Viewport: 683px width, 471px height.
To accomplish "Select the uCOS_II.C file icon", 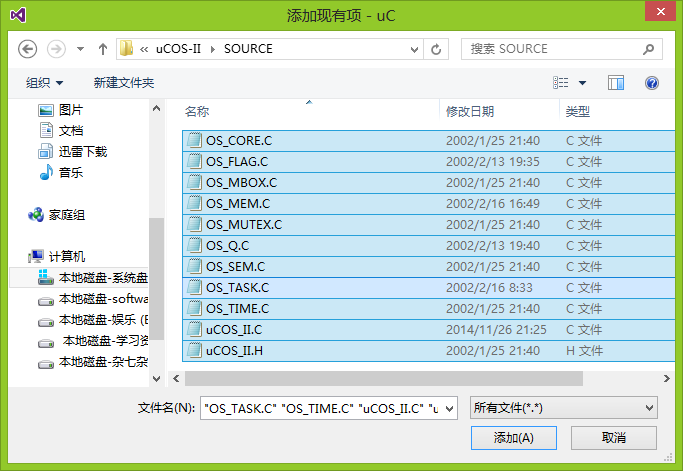I will (x=194, y=329).
